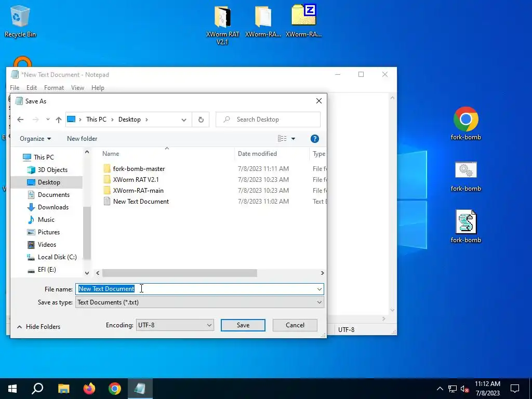The height and width of the screenshot is (399, 532).
Task: Open EFI (E:) drive in navigation pane
Action: point(47,270)
